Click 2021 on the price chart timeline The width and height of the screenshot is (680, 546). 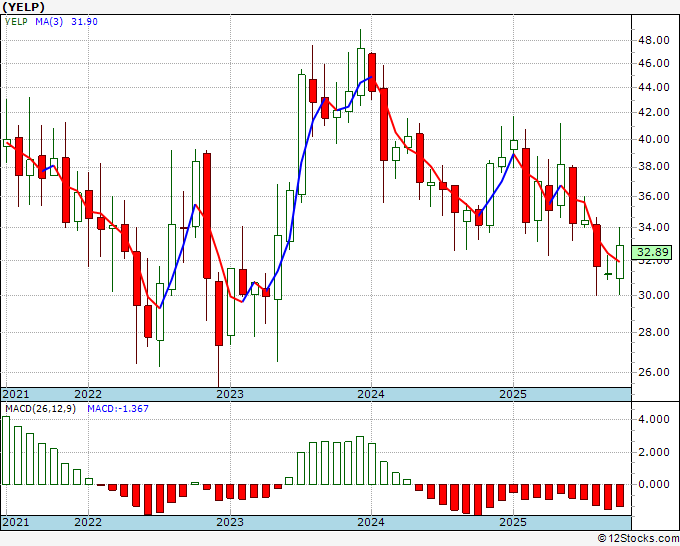pos(16,394)
